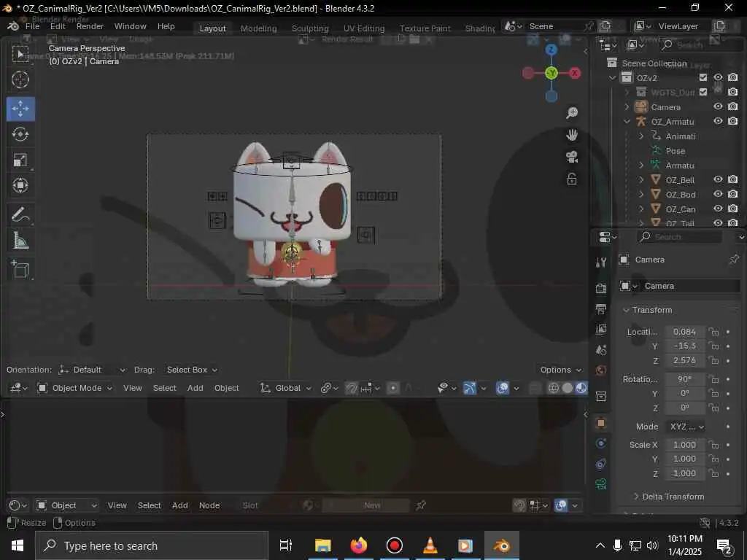The image size is (747, 560).
Task: Collapse the OZ_Armatu tree item
Action: tap(627, 122)
